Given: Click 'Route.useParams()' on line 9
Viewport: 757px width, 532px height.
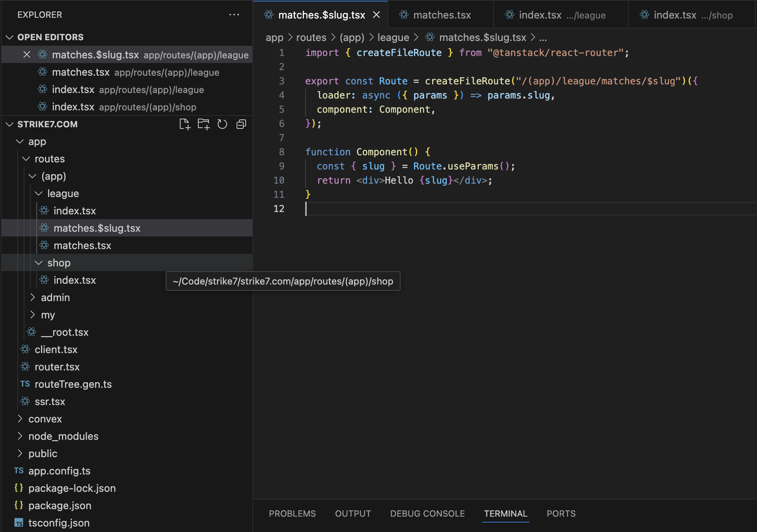Looking at the screenshot, I should 461,166.
